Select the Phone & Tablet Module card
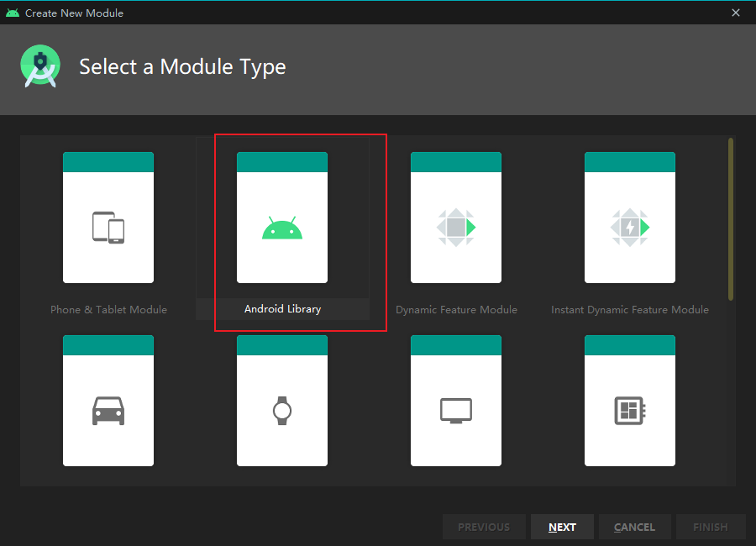 108,218
